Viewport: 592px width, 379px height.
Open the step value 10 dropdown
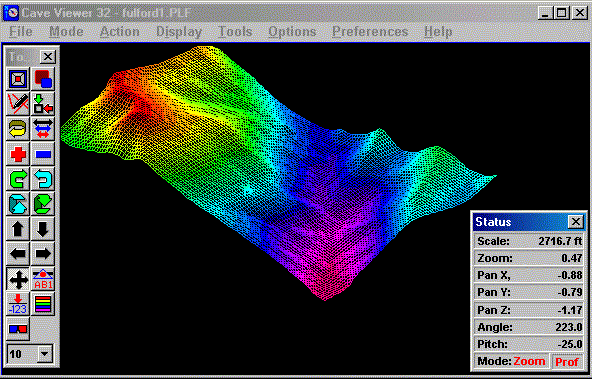coord(45,354)
